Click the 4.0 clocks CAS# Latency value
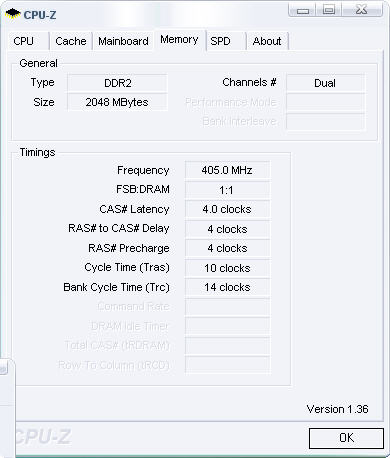 click(x=227, y=209)
